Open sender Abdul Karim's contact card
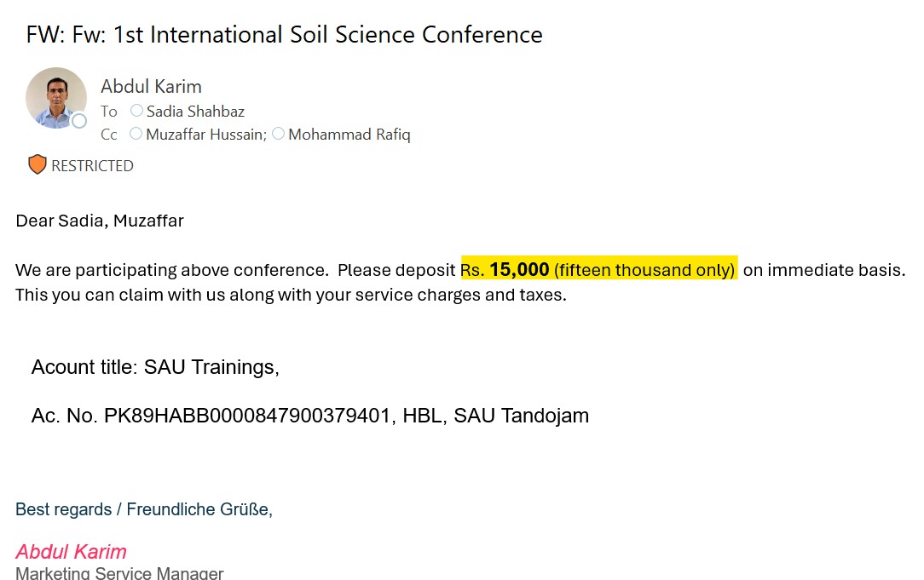This screenshot has height=580, width=924. [x=151, y=86]
